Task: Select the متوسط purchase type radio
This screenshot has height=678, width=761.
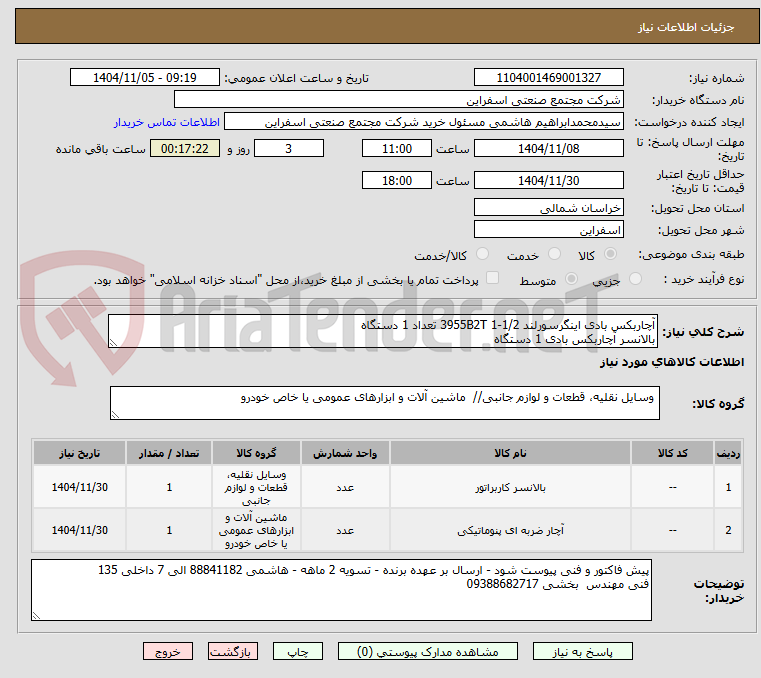Action: [x=572, y=279]
